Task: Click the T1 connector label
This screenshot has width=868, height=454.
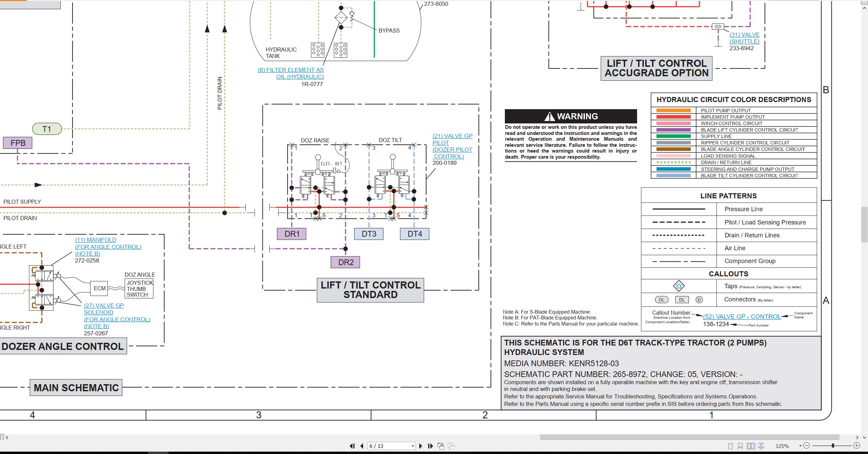Action: 47,129
